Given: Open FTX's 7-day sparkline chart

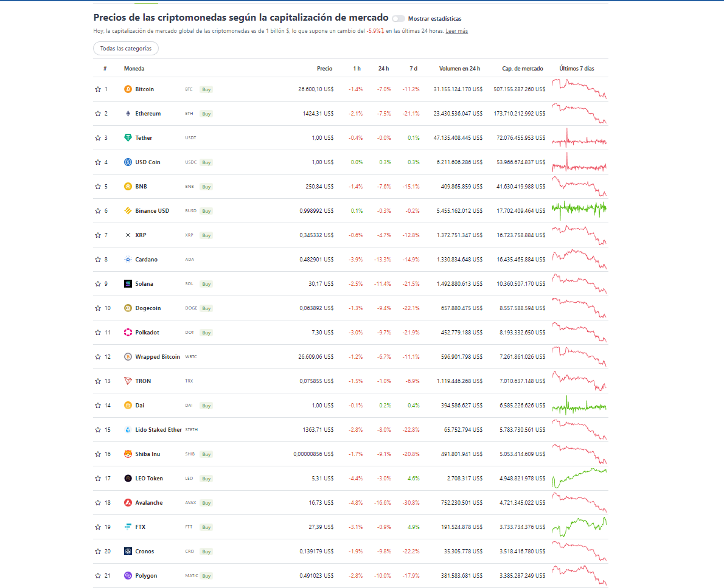Looking at the screenshot, I should point(579,527).
